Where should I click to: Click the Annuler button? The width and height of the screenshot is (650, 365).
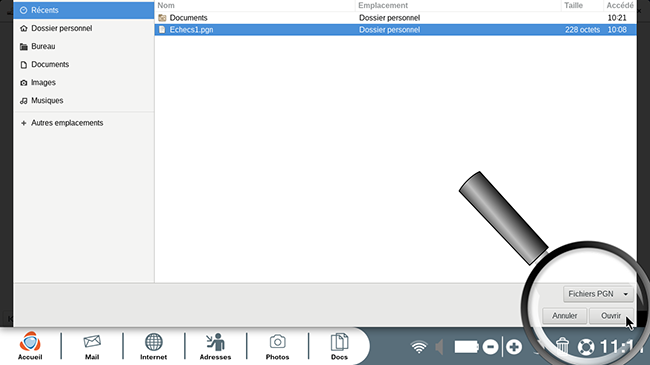(x=565, y=316)
